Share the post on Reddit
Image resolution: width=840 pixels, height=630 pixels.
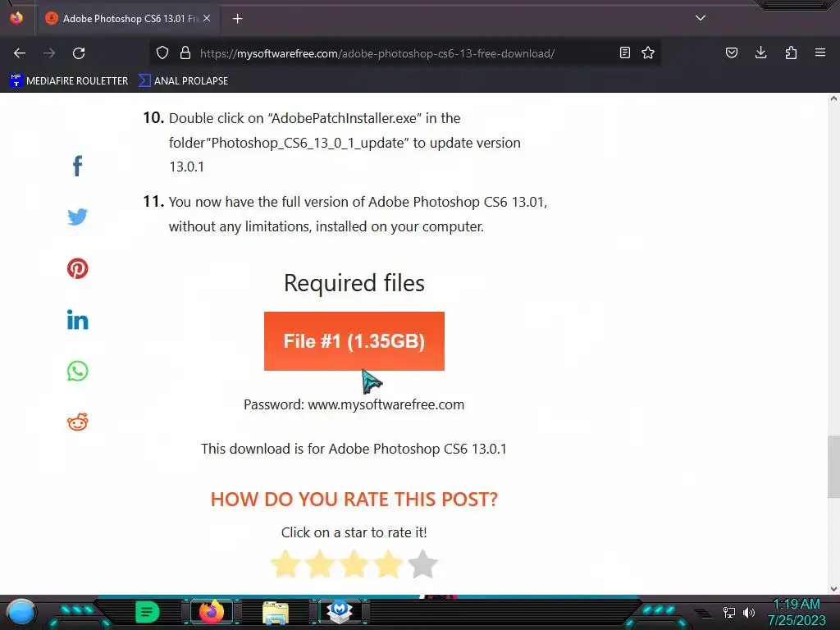click(x=78, y=422)
